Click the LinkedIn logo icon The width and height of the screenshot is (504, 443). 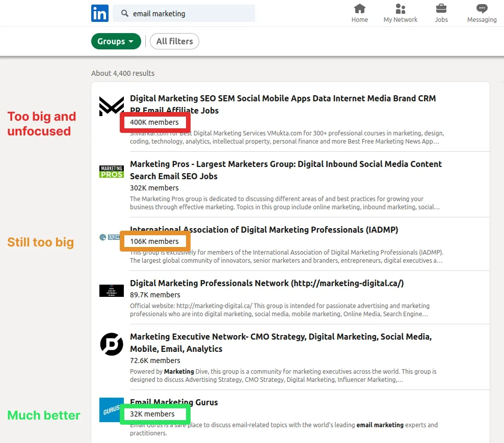tap(100, 13)
